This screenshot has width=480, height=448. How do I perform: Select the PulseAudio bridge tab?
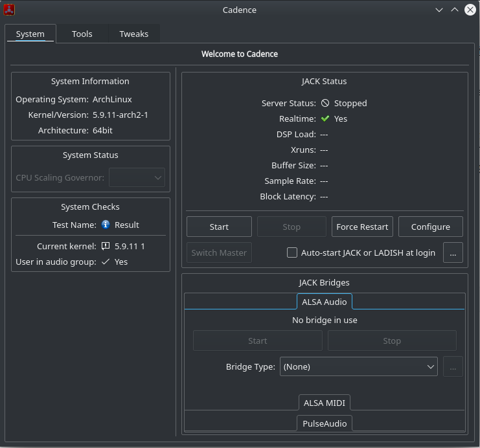tap(325, 423)
